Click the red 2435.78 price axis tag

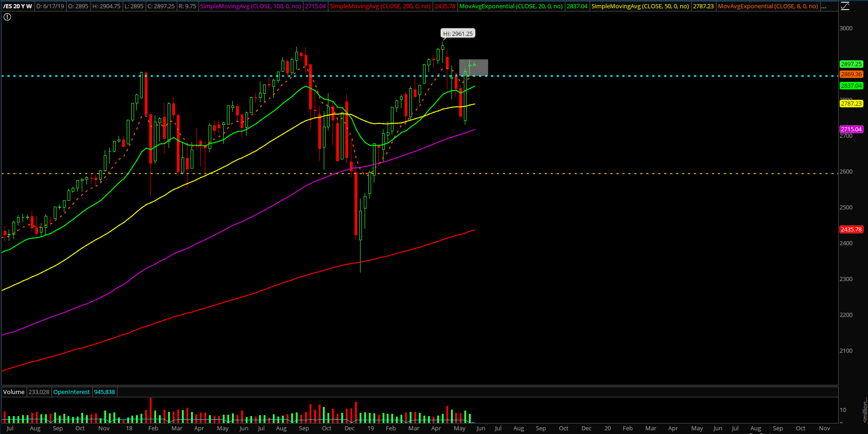(851, 230)
